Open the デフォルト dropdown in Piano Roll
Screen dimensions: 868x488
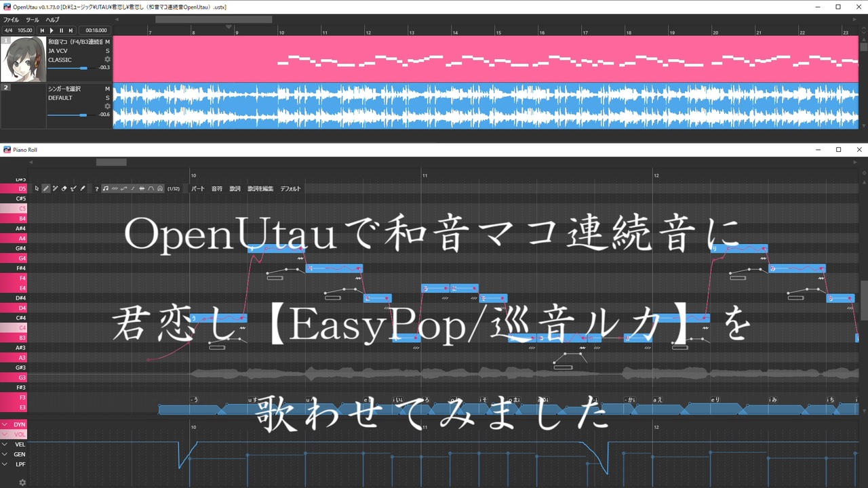(x=290, y=188)
